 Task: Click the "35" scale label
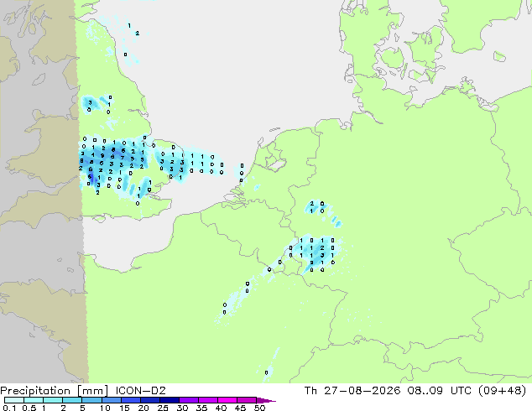(x=201, y=408)
